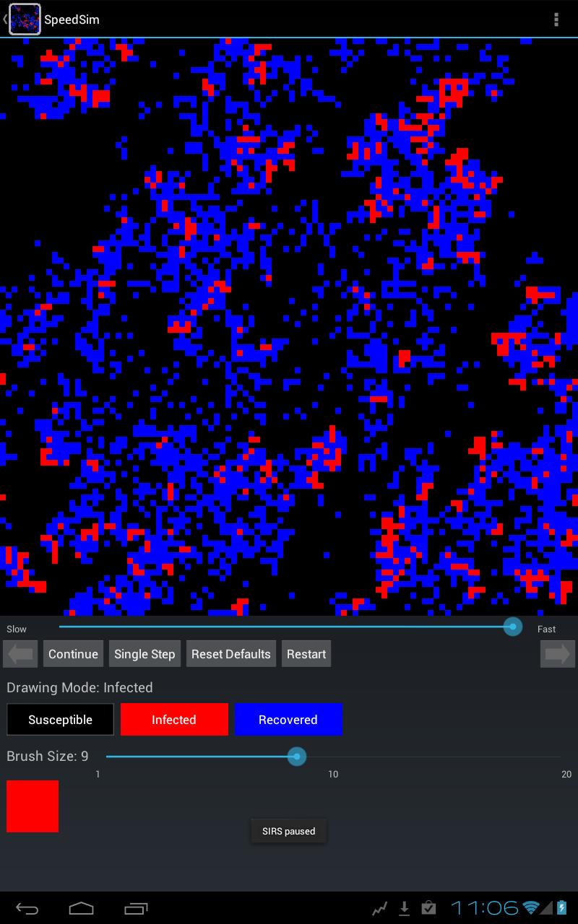Click the red brush preview square
The image size is (578, 924).
click(x=33, y=806)
